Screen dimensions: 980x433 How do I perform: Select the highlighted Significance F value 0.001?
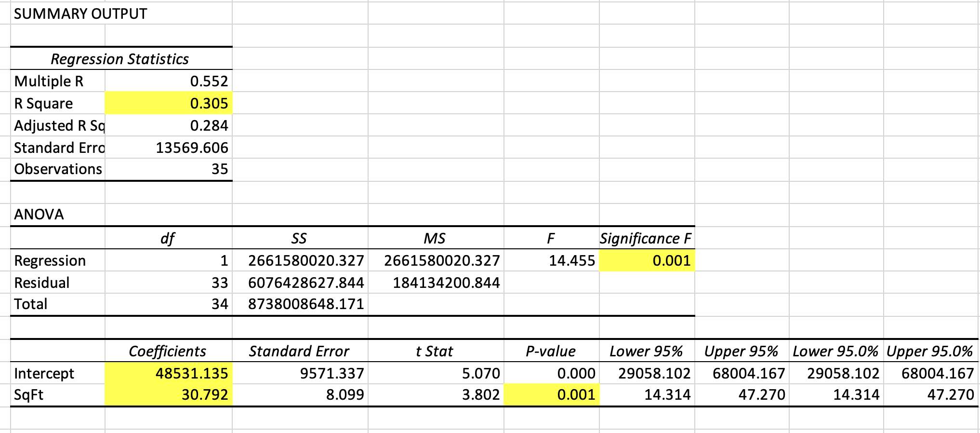647,260
